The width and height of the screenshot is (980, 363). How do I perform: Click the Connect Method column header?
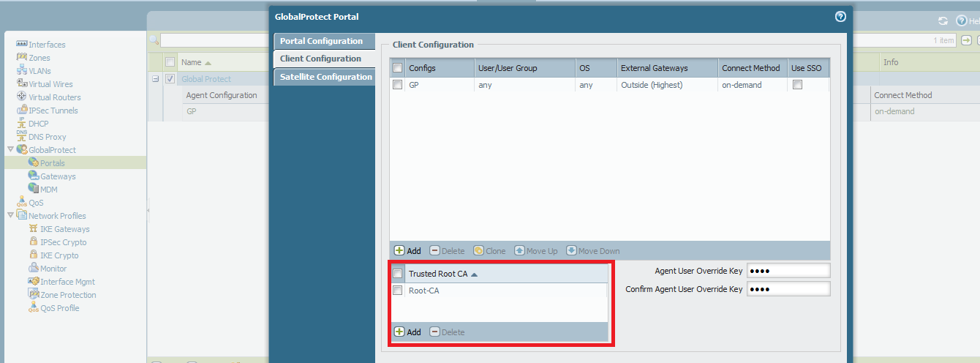(x=753, y=68)
